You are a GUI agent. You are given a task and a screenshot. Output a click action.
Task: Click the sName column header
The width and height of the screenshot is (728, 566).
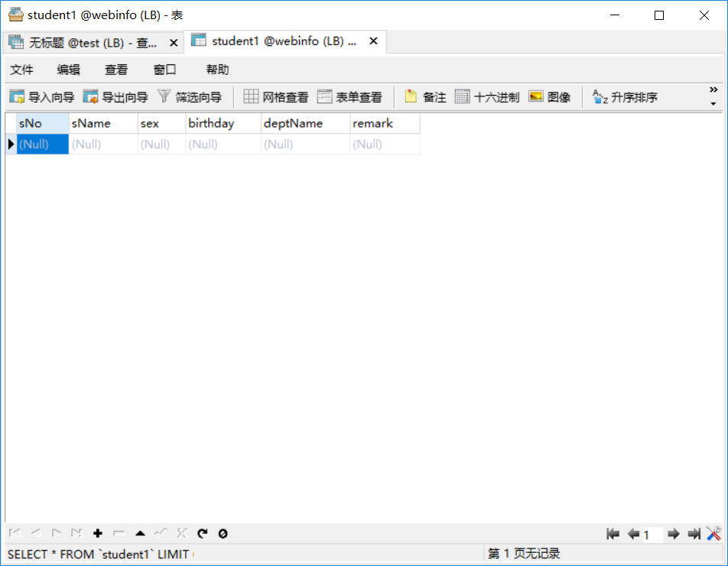point(103,123)
